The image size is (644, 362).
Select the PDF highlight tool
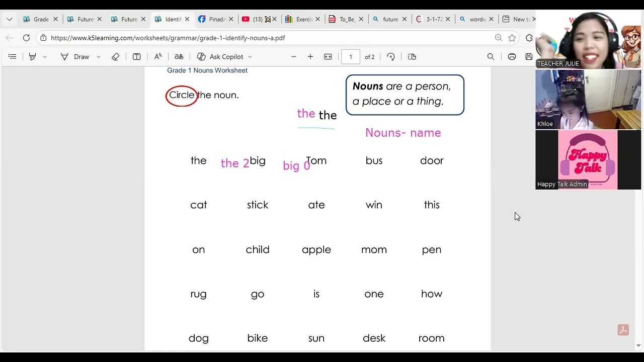(x=33, y=57)
